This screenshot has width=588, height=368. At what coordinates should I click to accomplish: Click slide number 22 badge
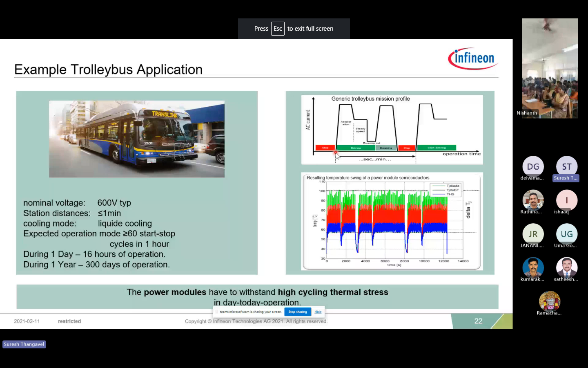tap(478, 321)
